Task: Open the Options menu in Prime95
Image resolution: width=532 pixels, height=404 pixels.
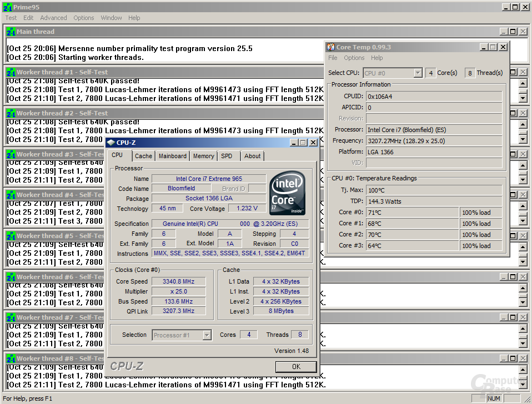Action: (83, 18)
